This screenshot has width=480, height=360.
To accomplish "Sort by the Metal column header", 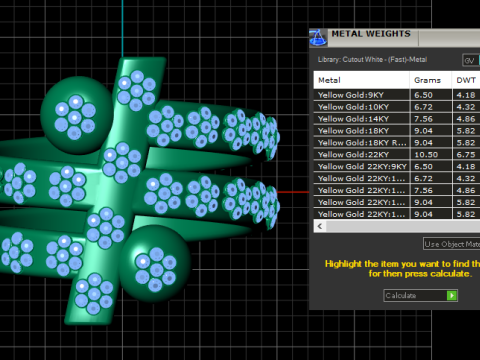I will coord(361,80).
